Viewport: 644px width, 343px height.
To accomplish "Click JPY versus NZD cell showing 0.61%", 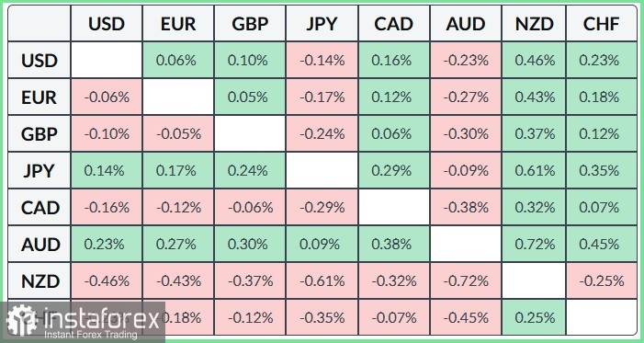I will pyautogui.click(x=535, y=171).
